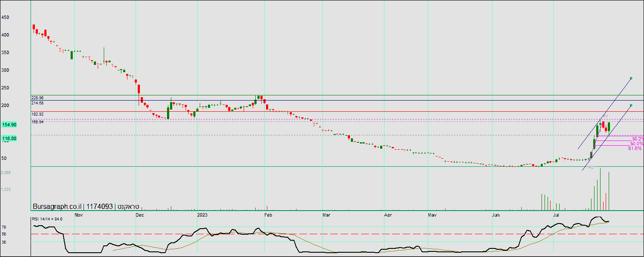The height and width of the screenshot is (257, 644).
Task: Click the Dec label on the time axis
Action: [140, 214]
